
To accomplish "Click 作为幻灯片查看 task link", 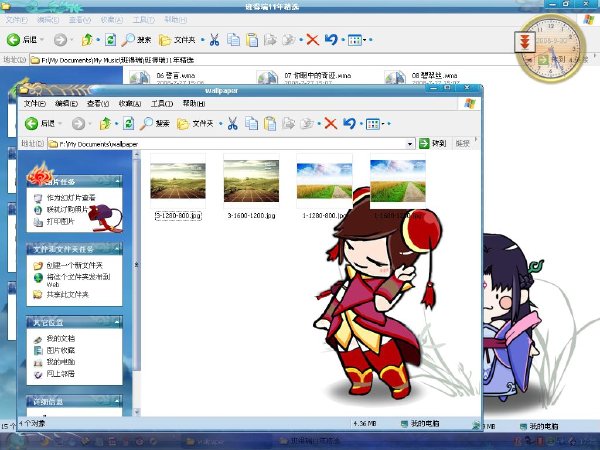I will click(71, 198).
